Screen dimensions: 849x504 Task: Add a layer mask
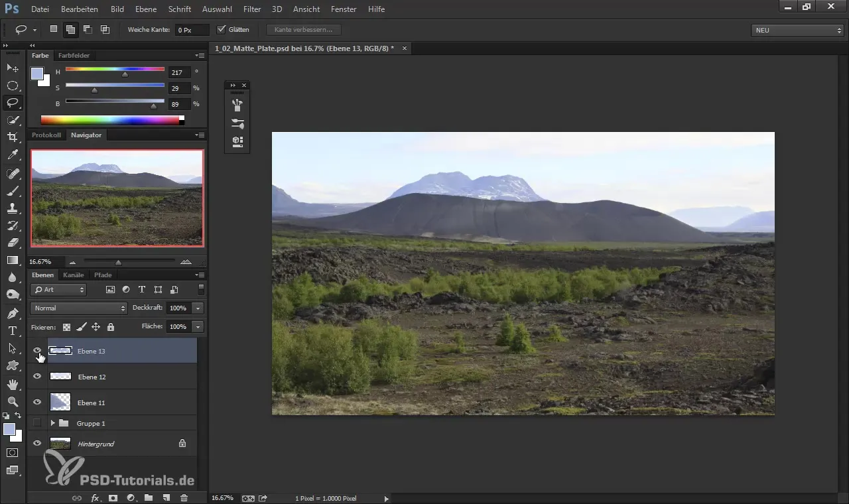[113, 497]
